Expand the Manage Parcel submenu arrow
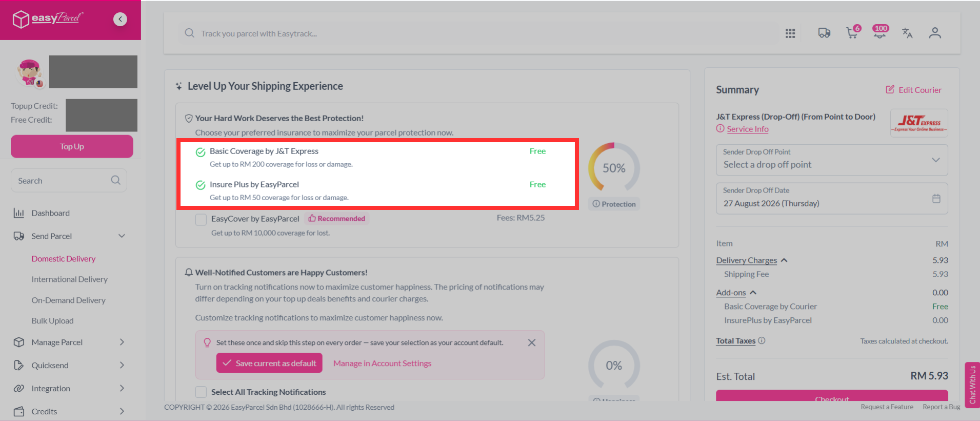 tap(122, 342)
